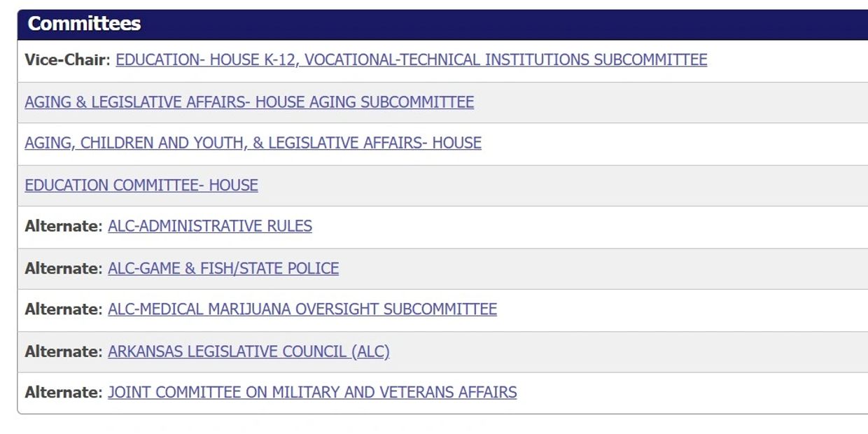Open Arkansas Legislative Council (ALC) link
Image resolution: width=868 pixels, height=434 pixels.
(x=248, y=351)
